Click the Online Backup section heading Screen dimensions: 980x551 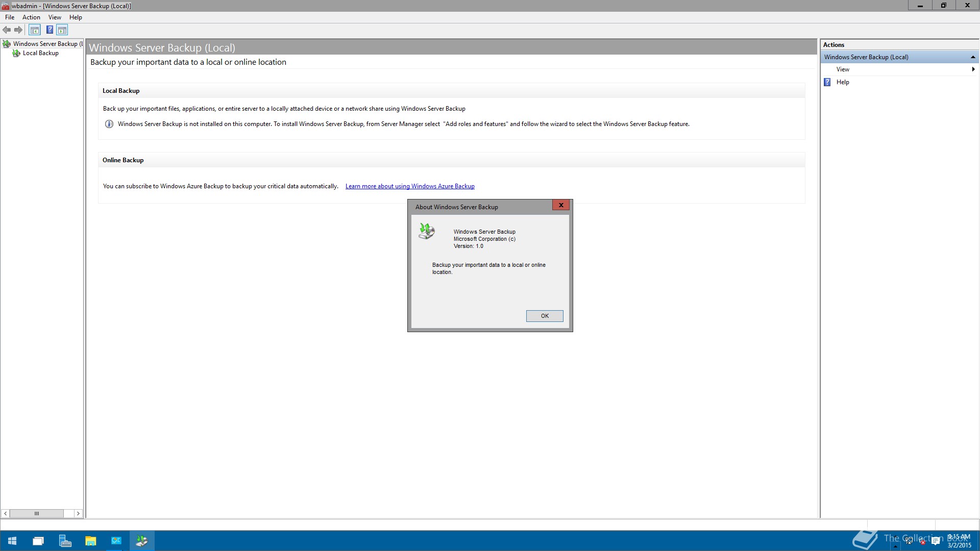(x=123, y=160)
